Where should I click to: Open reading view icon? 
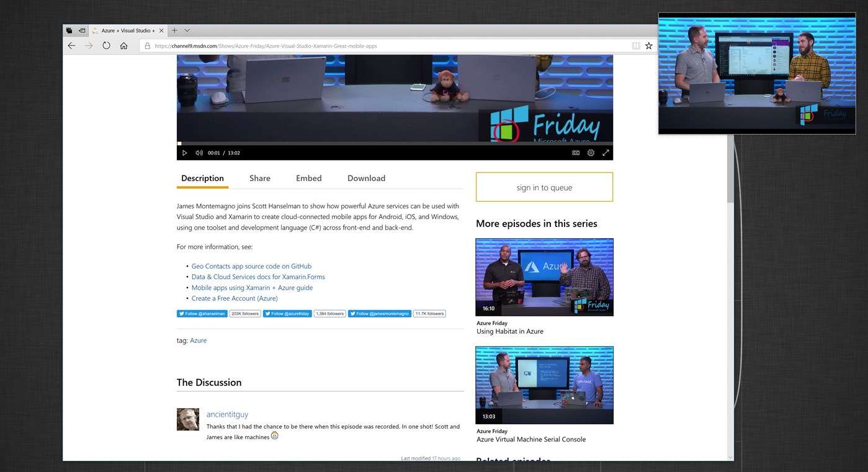pos(636,46)
